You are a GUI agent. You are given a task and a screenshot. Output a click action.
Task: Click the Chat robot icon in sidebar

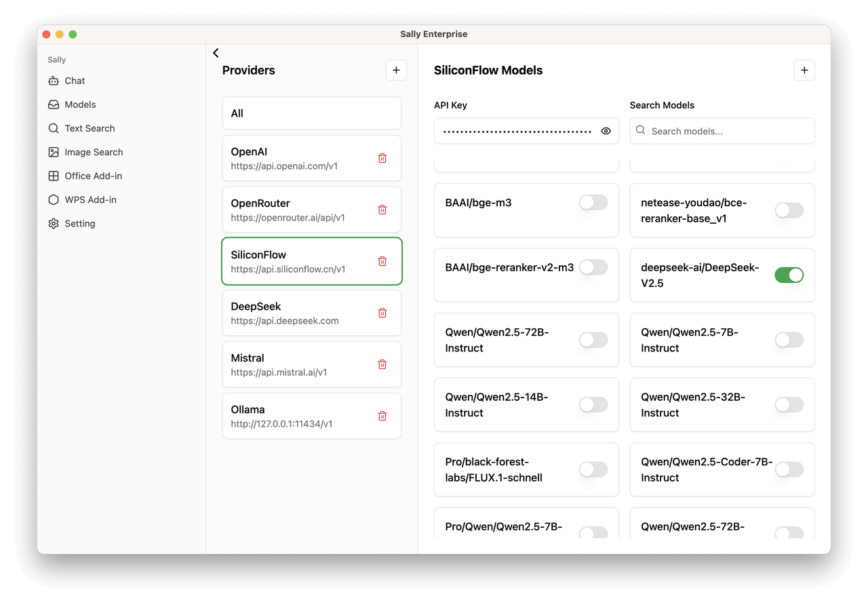[x=54, y=81]
